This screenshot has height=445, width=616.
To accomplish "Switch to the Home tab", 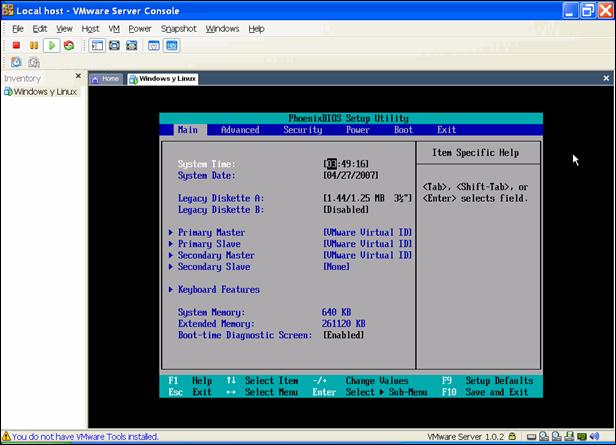I will point(105,79).
